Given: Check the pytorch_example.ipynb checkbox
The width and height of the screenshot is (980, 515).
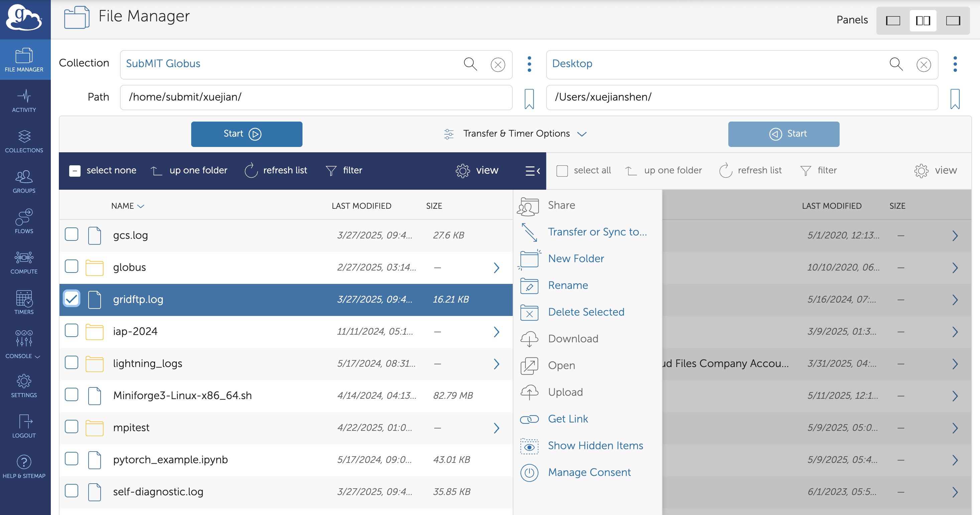Looking at the screenshot, I should click(x=72, y=459).
